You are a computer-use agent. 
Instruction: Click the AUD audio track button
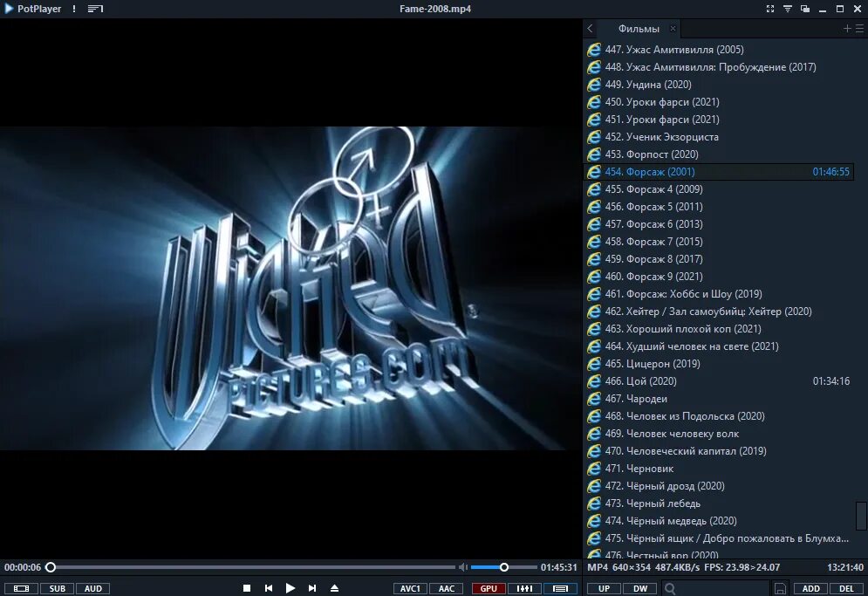[x=93, y=588]
